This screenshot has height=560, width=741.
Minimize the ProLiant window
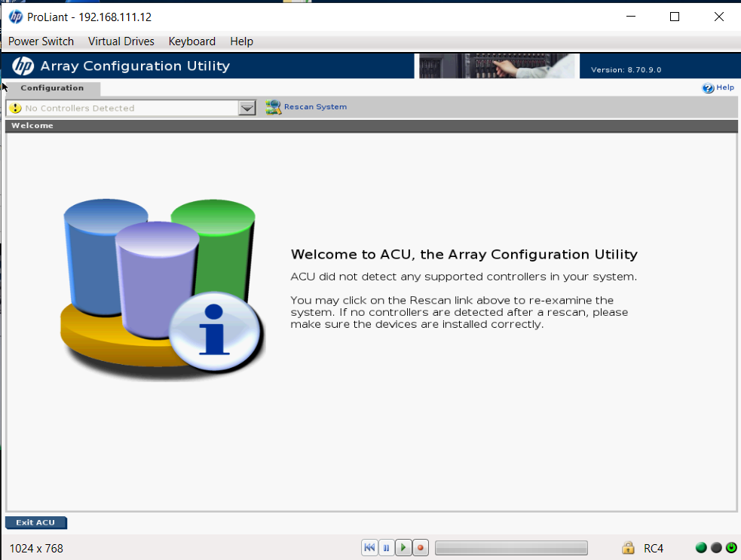[x=631, y=17]
